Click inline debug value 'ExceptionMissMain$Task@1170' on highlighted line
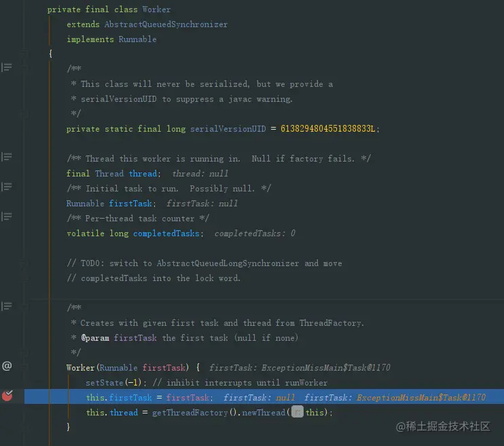 pyautogui.click(x=421, y=398)
